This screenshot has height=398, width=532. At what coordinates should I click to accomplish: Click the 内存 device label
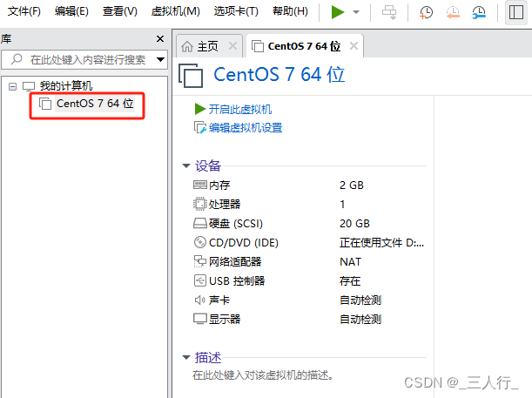(x=219, y=186)
